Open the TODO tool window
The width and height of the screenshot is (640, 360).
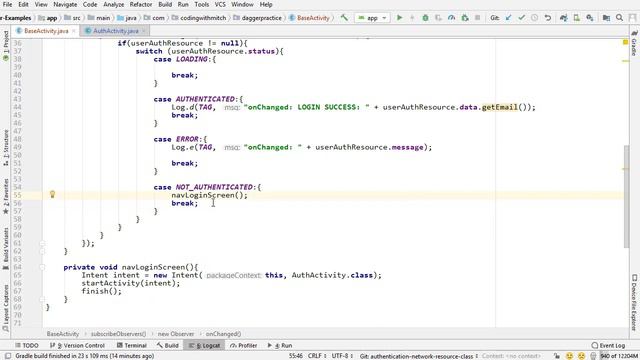pos(27,345)
